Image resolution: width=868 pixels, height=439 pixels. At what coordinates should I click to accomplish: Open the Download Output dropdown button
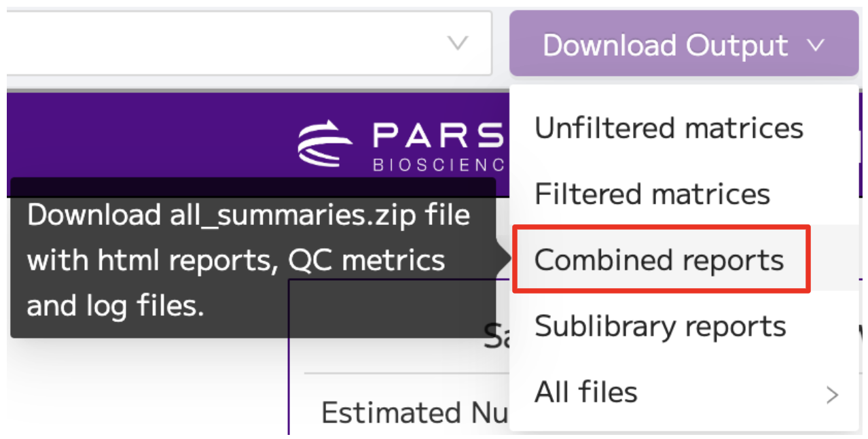pyautogui.click(x=684, y=43)
